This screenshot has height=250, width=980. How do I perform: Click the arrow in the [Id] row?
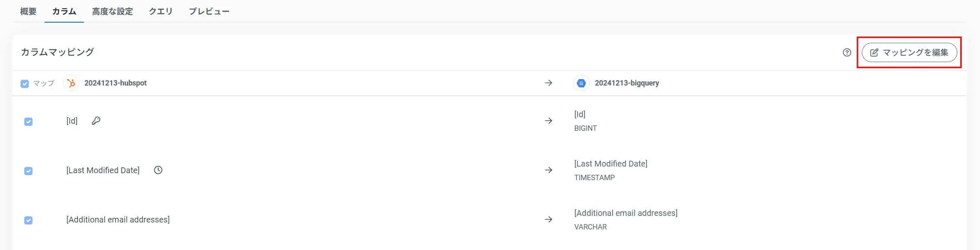[x=548, y=121]
